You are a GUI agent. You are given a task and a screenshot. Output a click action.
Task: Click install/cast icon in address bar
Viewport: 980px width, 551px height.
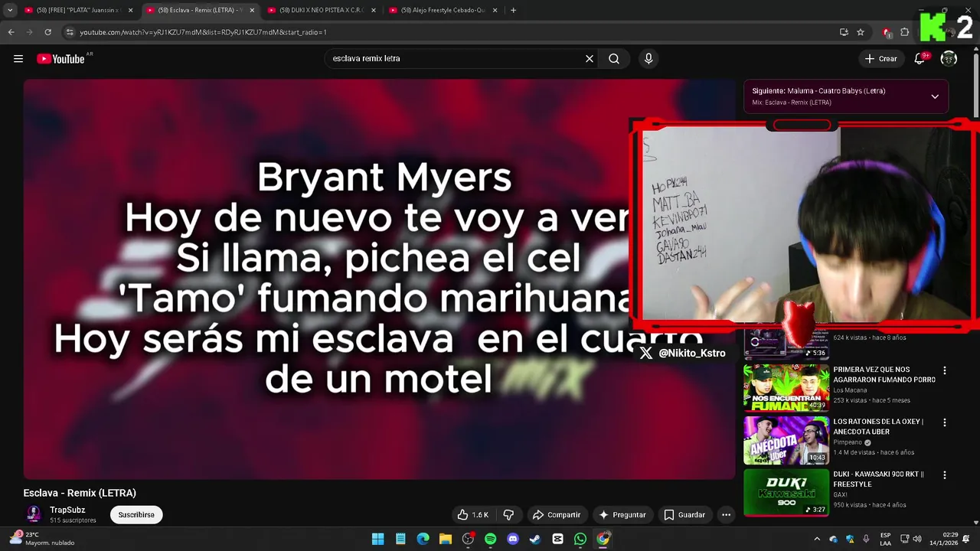844,32
